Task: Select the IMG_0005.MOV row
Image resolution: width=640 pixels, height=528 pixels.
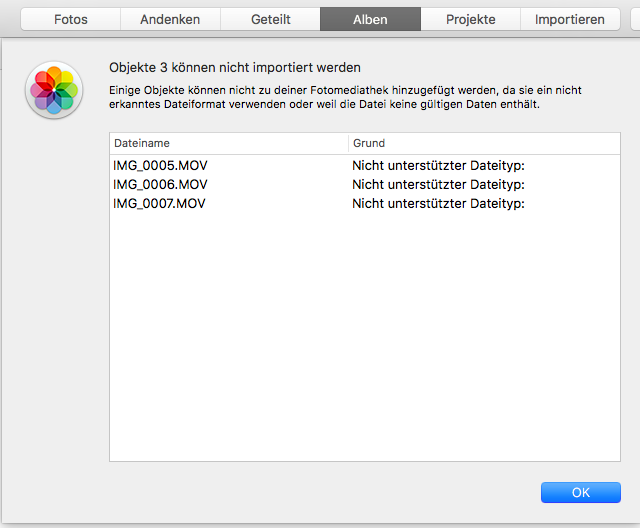Action: pos(160,166)
